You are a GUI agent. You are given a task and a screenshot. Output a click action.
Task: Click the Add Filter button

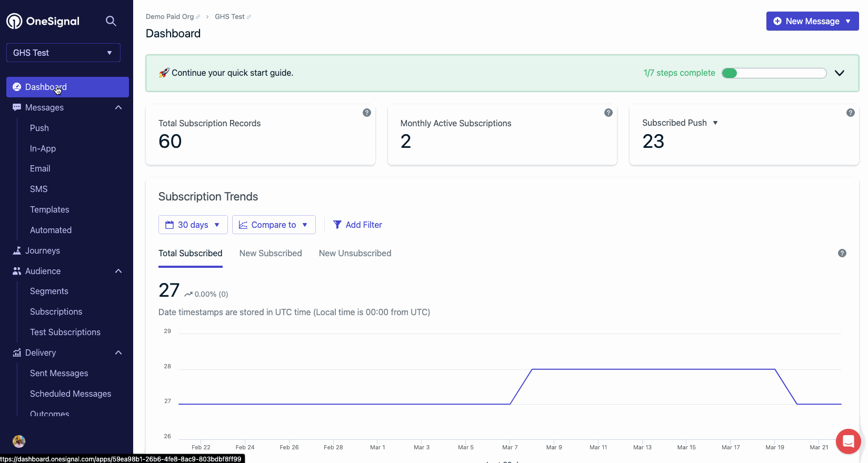pyautogui.click(x=358, y=225)
